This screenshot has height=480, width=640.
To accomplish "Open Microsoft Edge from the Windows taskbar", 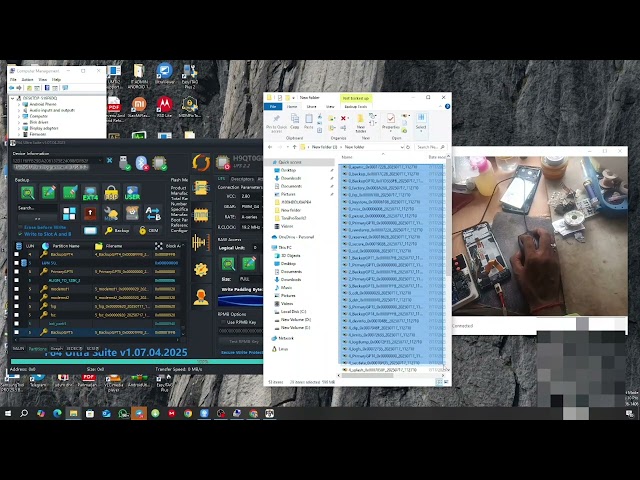I will [57, 413].
